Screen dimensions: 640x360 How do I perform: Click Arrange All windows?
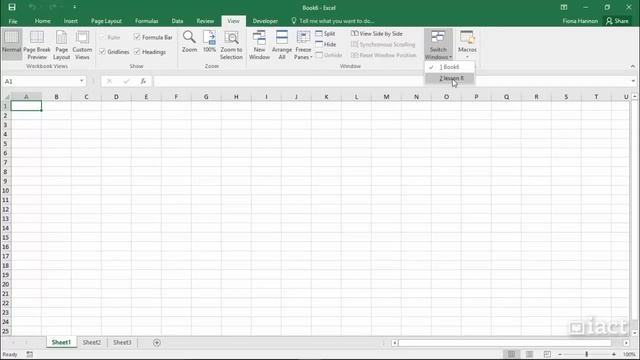pos(282,44)
